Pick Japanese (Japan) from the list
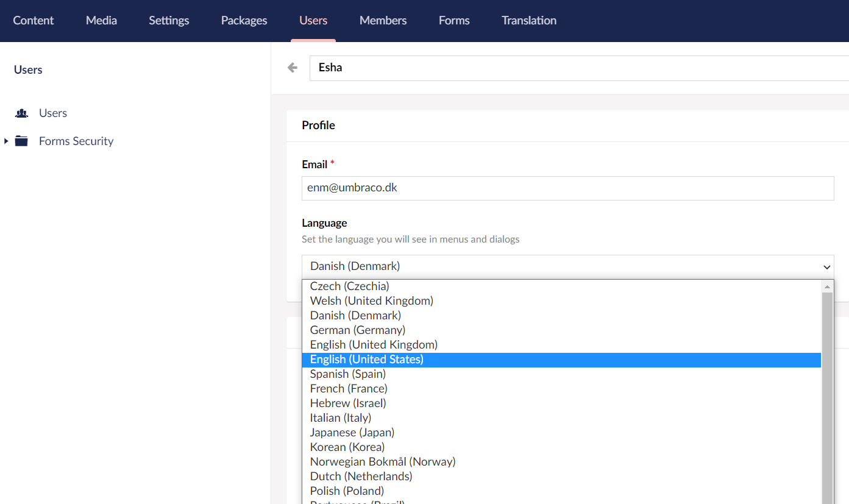The width and height of the screenshot is (849, 504). coord(352,433)
